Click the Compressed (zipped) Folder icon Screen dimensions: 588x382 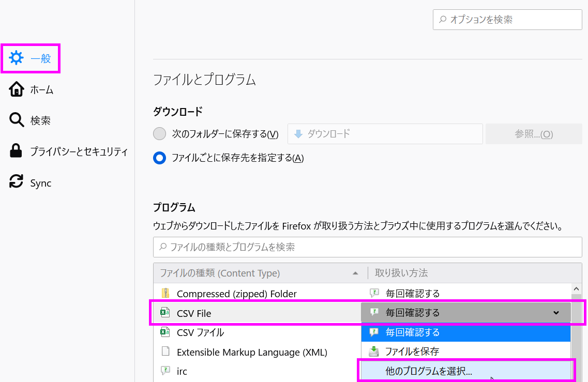click(x=165, y=294)
